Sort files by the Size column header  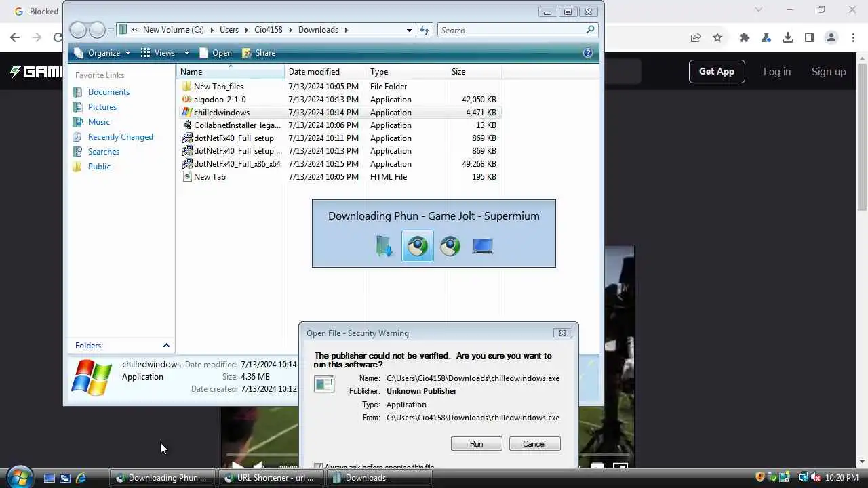(x=475, y=71)
